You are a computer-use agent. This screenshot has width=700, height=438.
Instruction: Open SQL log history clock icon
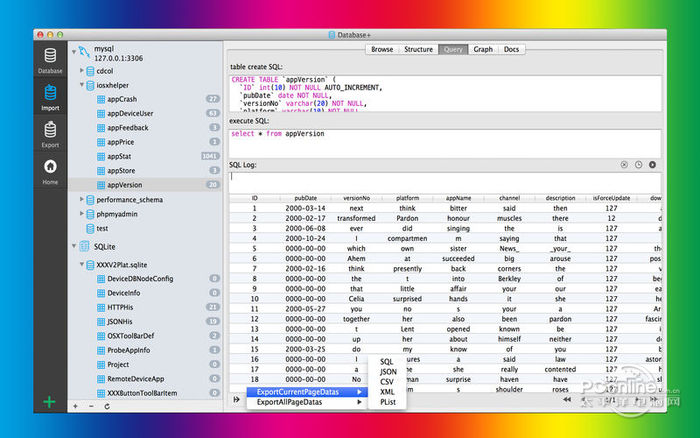pos(638,164)
